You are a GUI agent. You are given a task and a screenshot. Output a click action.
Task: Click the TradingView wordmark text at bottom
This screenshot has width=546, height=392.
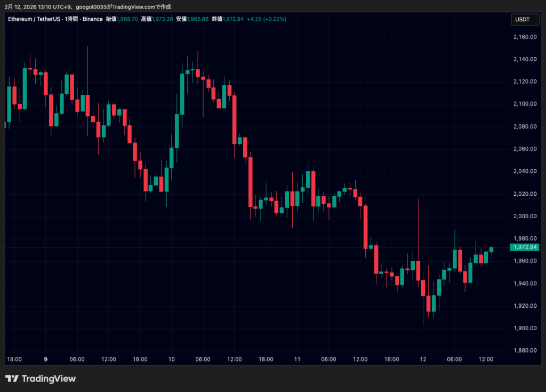(48, 379)
